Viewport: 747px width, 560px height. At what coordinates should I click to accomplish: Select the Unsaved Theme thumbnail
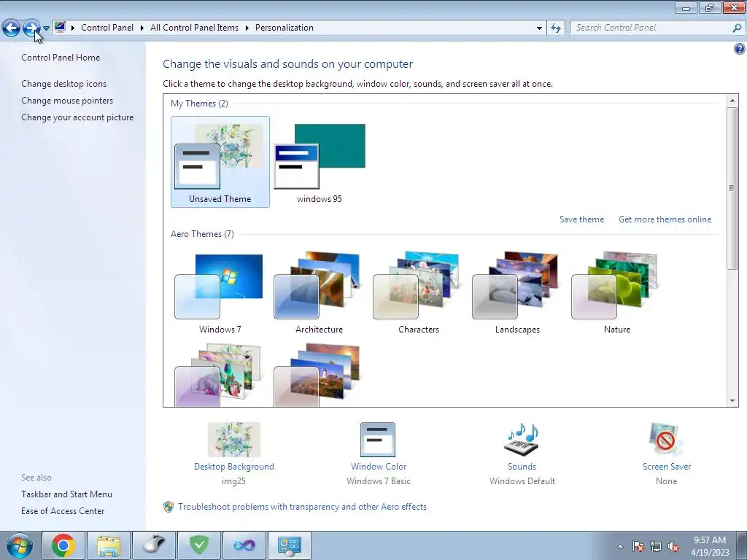tap(220, 162)
